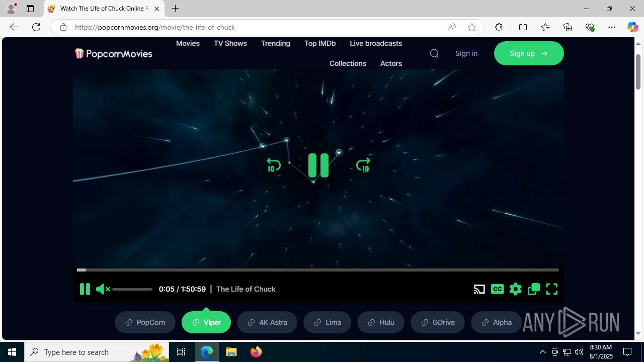This screenshot has width=644, height=362.
Task: Open browser profile icon
Action: tap(11, 9)
